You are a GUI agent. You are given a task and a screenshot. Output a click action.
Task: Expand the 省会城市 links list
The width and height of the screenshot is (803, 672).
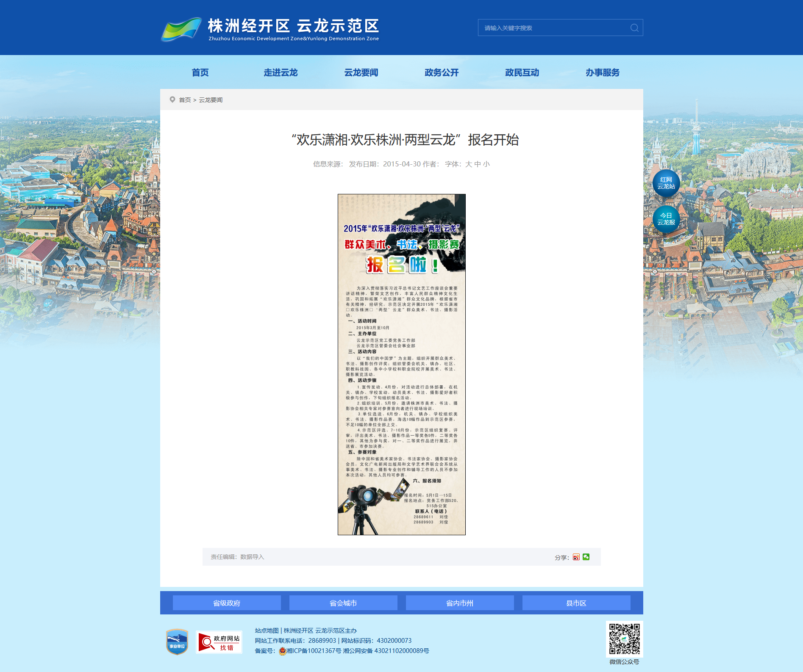pos(343,603)
